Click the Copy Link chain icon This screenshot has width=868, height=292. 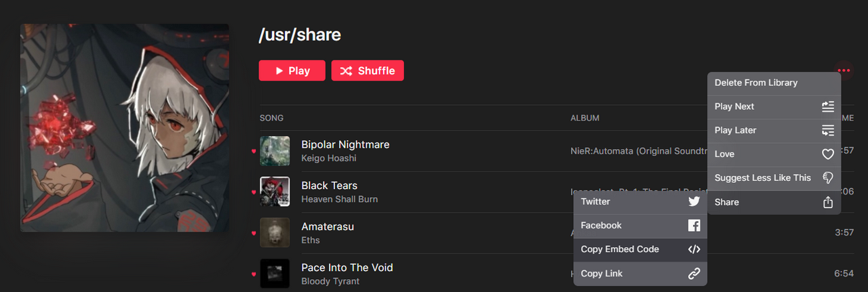pyautogui.click(x=694, y=274)
